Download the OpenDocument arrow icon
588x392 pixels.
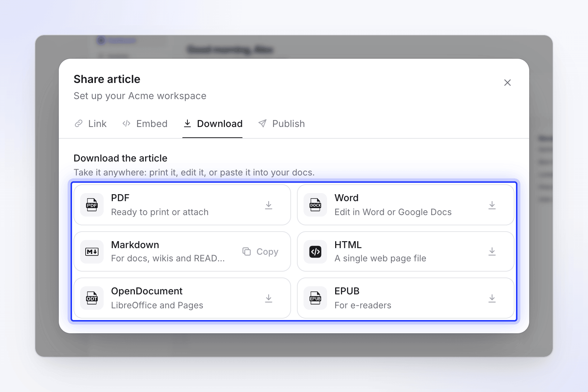tap(269, 298)
